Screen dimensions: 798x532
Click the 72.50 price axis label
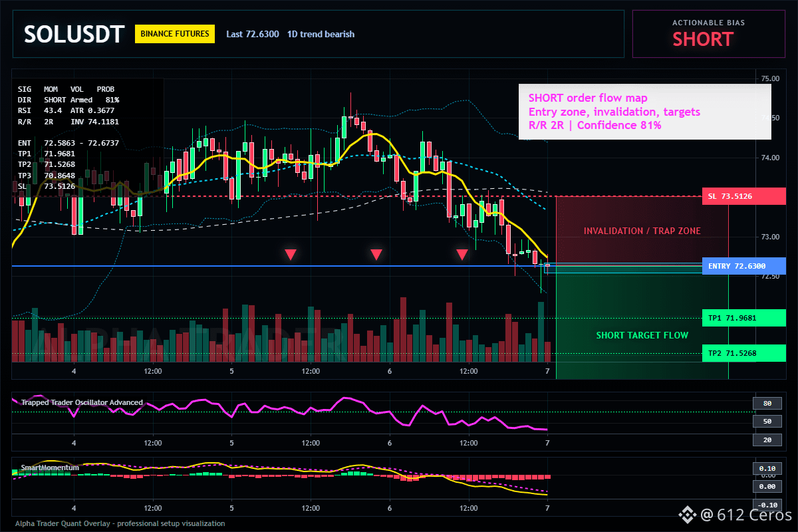point(770,276)
